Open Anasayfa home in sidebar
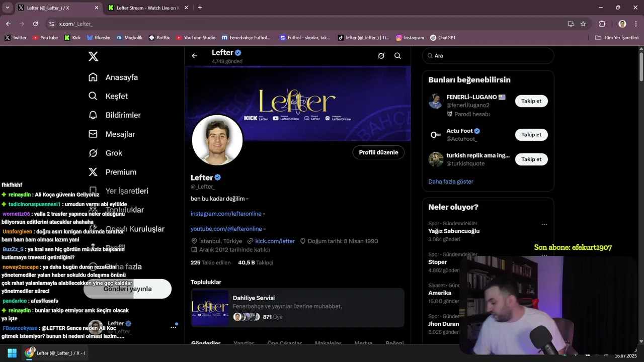The width and height of the screenshot is (644, 362). tap(113, 77)
